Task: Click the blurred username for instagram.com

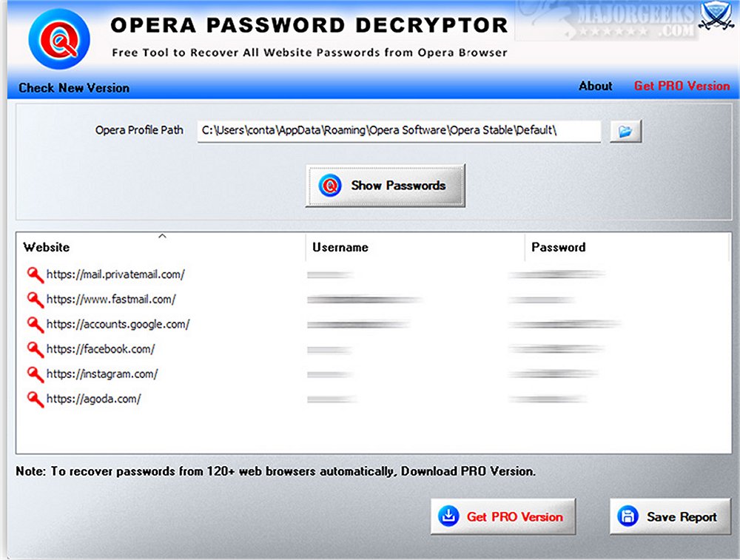Action: pos(330,374)
